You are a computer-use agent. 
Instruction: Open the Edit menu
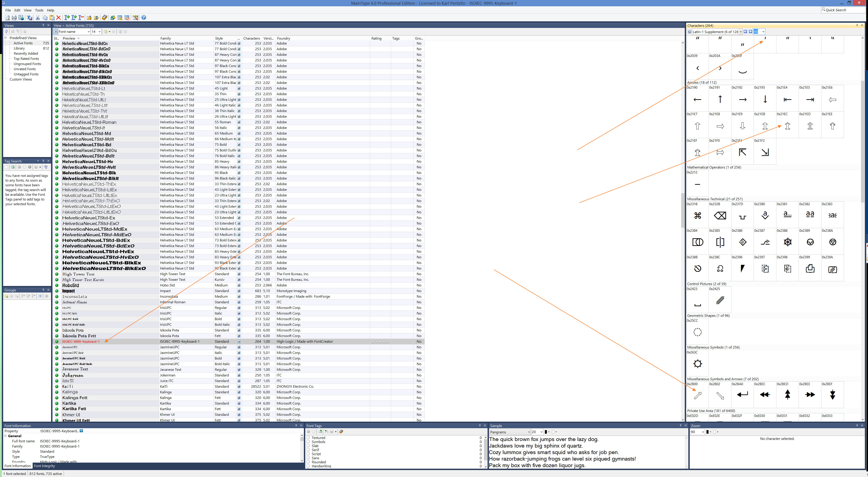point(17,10)
